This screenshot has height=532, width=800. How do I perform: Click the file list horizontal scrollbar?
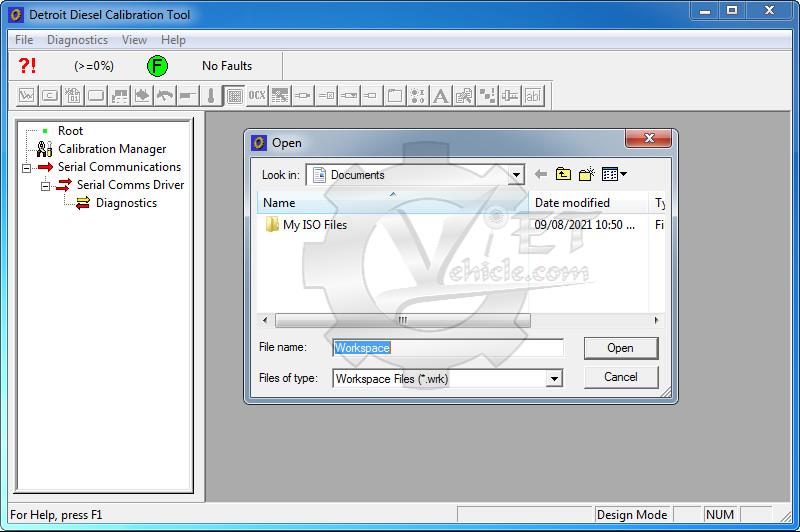coord(400,320)
